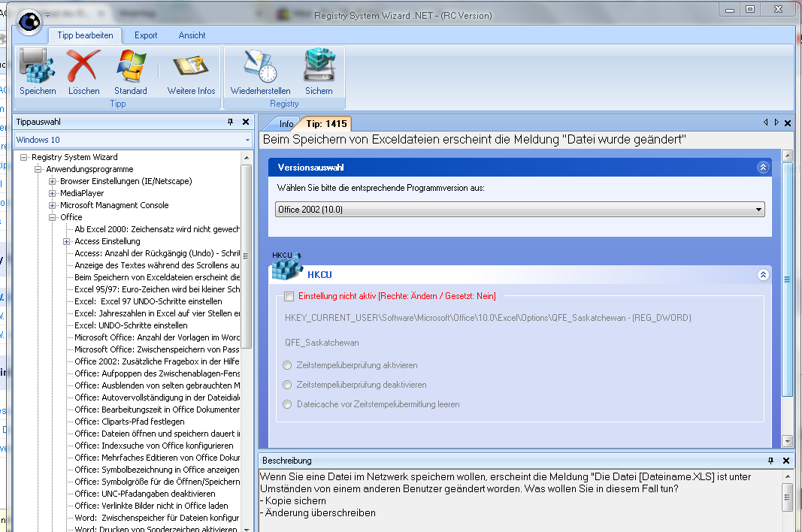
Task: Select 'Office 2002: Zusätzliche Fragebox' item
Action: (157, 361)
